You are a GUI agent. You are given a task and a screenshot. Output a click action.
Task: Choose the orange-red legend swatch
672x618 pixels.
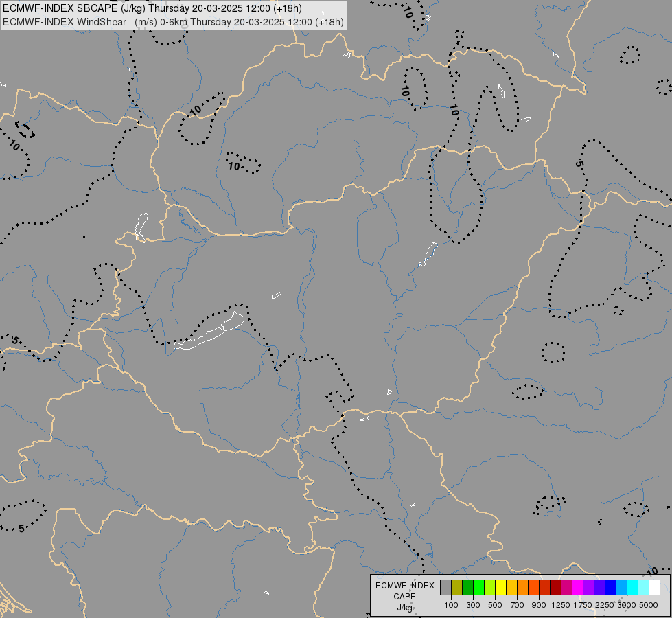(x=533, y=587)
